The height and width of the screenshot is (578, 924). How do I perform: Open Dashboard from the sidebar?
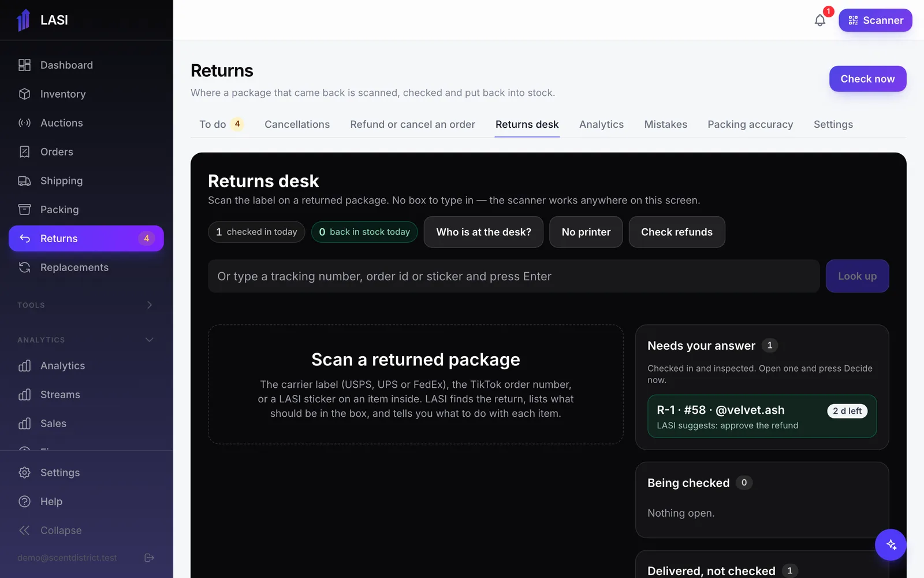point(87,65)
